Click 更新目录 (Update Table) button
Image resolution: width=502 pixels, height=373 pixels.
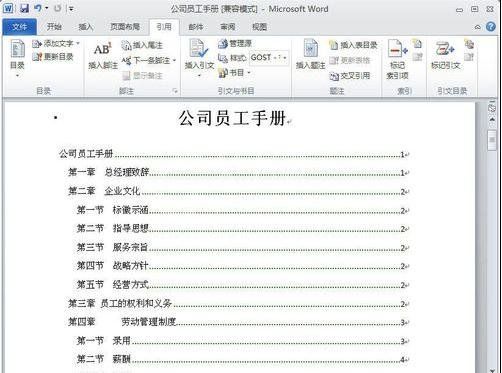click(53, 57)
